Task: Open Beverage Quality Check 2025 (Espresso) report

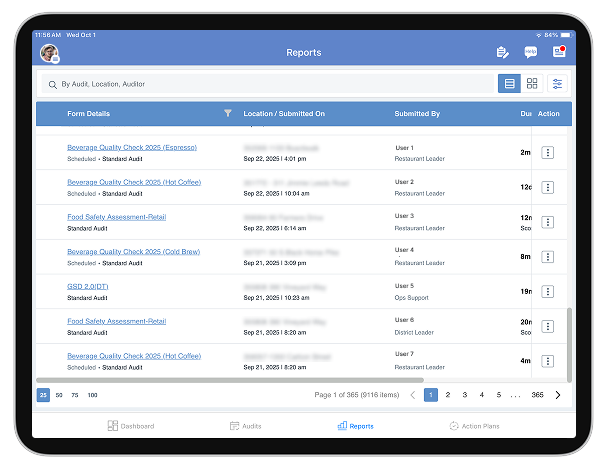Action: (x=131, y=147)
